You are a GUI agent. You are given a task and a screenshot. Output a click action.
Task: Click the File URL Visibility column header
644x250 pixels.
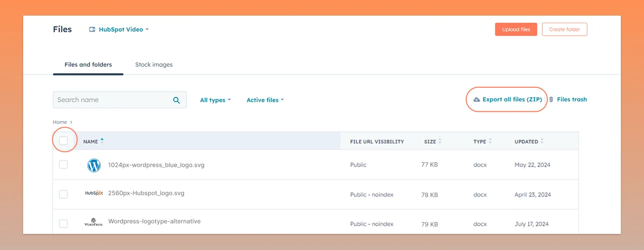pyautogui.click(x=377, y=142)
